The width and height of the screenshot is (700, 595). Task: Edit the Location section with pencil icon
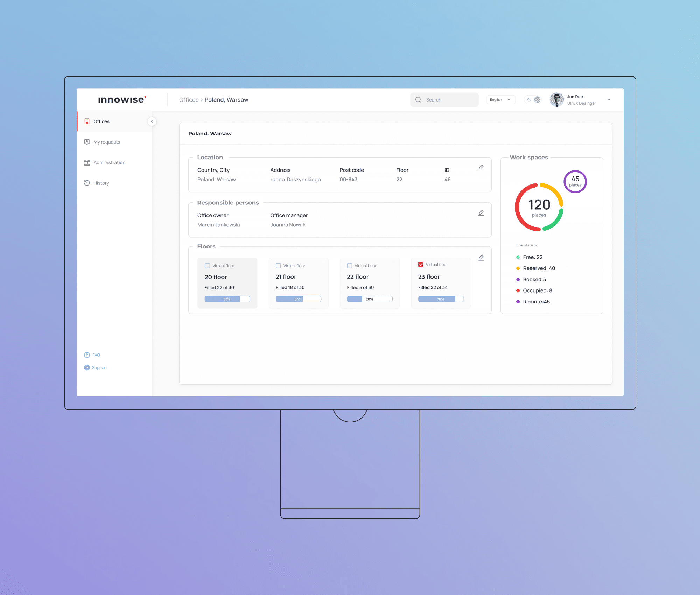(x=481, y=168)
